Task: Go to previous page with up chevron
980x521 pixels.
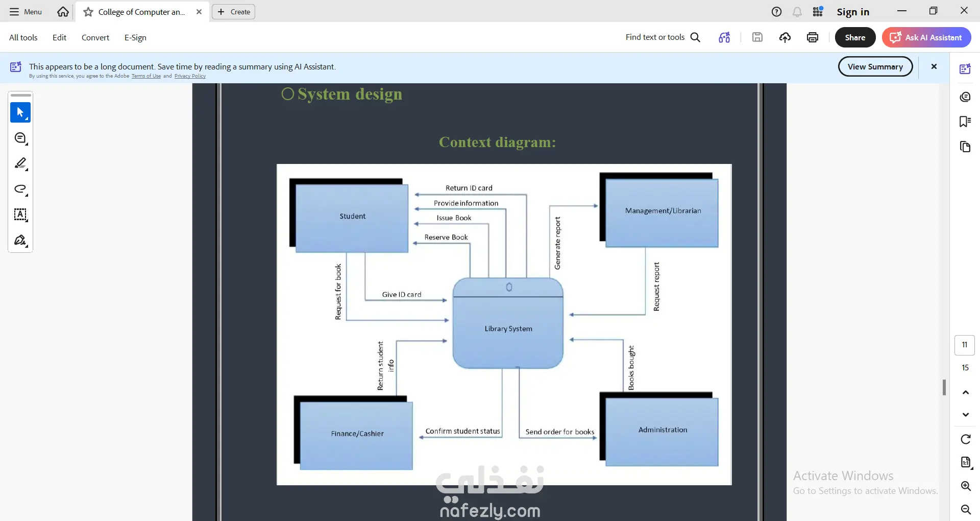Action: click(x=966, y=392)
